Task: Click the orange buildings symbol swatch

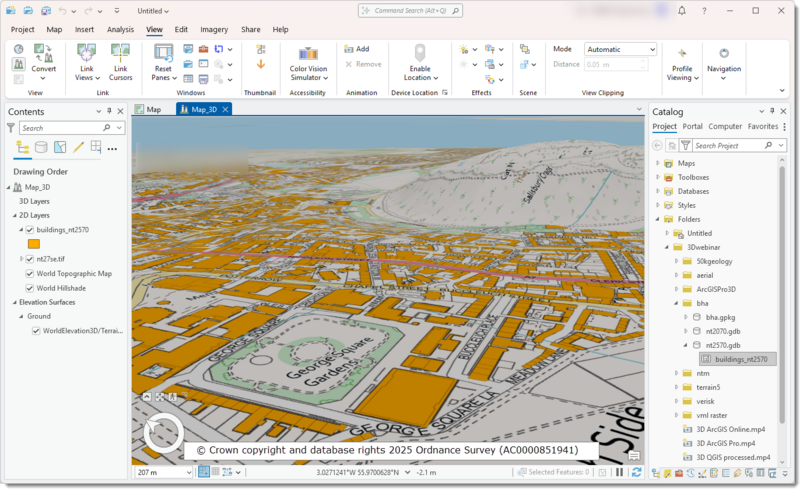Action: (x=34, y=244)
